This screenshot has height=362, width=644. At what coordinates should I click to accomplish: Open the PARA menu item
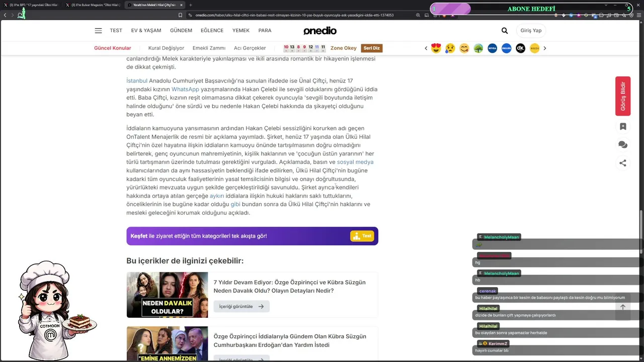coord(265,31)
